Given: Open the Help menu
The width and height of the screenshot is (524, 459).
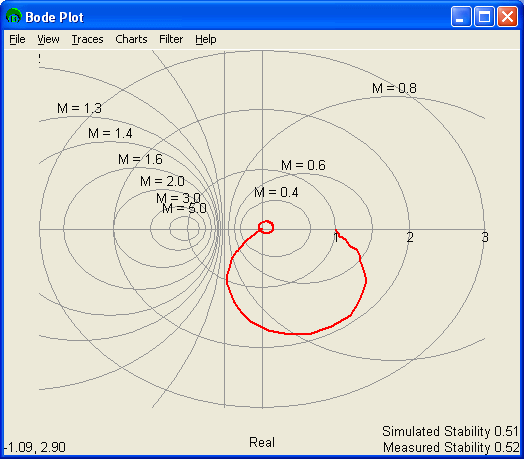Looking at the screenshot, I should [206, 39].
